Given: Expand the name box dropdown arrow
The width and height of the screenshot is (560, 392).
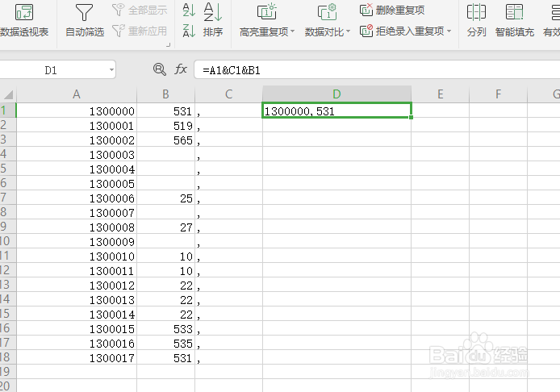Looking at the screenshot, I should 111,70.
